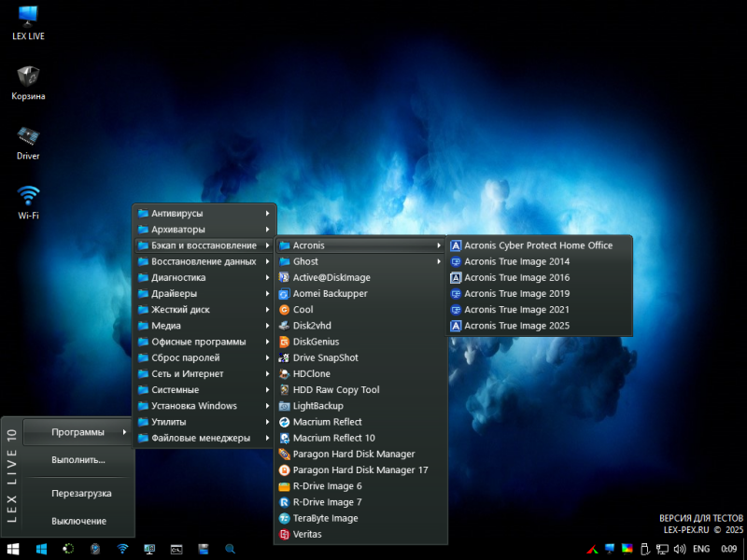Select Программы in the start menu
The width and height of the screenshot is (747, 560).
coord(78,431)
